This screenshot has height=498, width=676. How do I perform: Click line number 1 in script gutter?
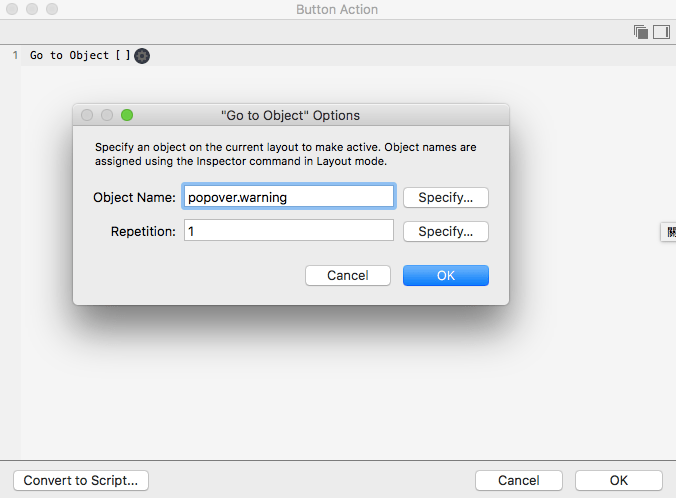pyautogui.click(x=15, y=56)
